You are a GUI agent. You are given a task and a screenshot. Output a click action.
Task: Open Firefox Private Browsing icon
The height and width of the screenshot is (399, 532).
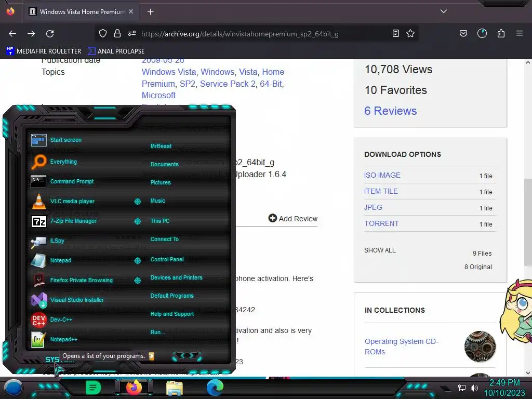coord(38,280)
